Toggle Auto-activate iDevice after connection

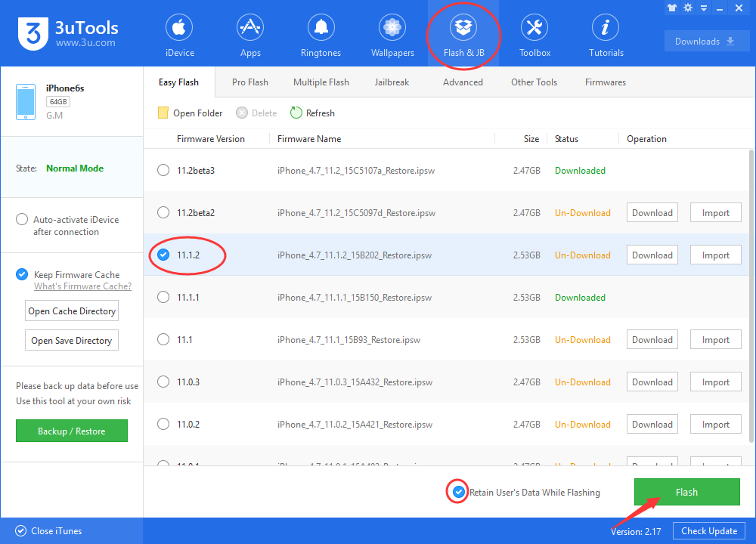point(22,219)
